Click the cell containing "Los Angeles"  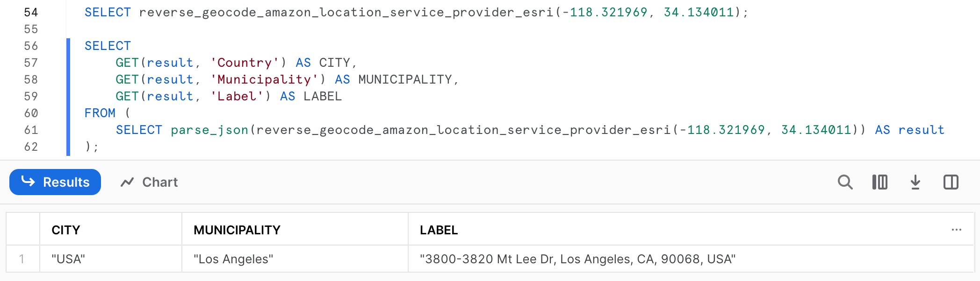233,258
